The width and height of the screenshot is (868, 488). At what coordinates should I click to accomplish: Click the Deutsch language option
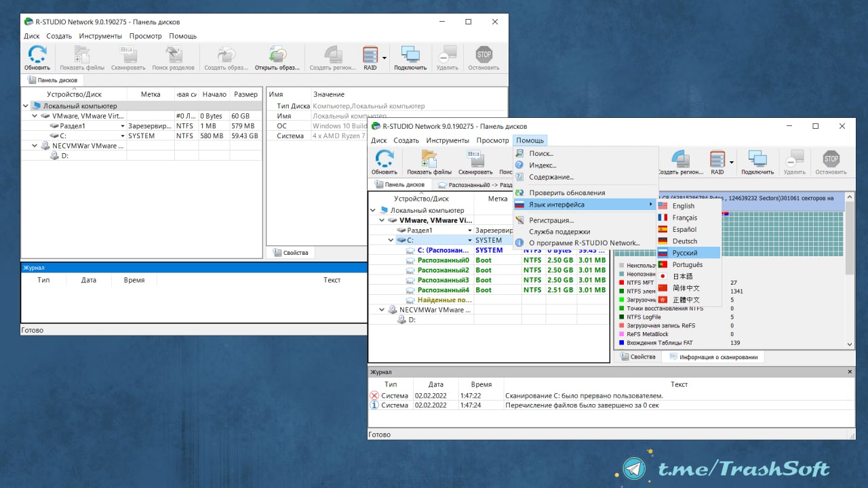[684, 241]
